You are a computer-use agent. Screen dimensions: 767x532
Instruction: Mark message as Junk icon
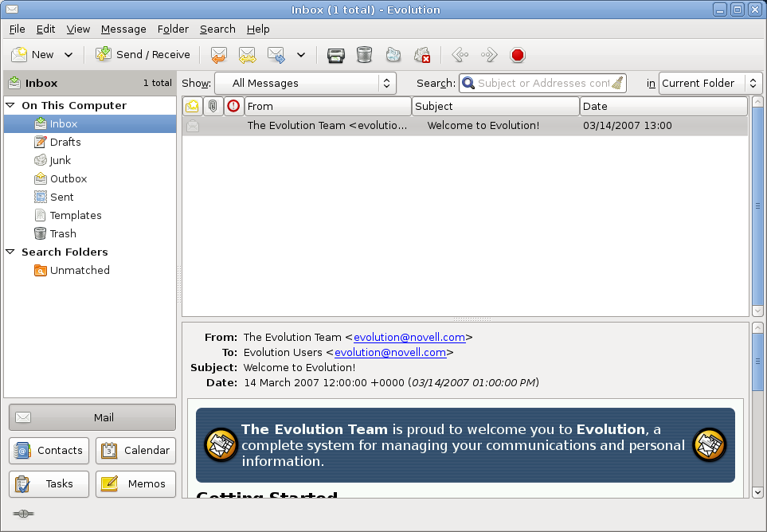(393, 55)
